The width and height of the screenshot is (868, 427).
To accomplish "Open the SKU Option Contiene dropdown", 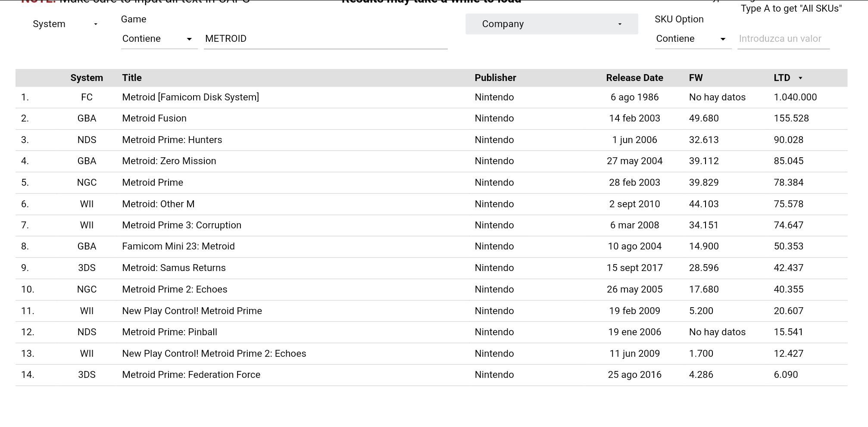I will pyautogui.click(x=693, y=39).
